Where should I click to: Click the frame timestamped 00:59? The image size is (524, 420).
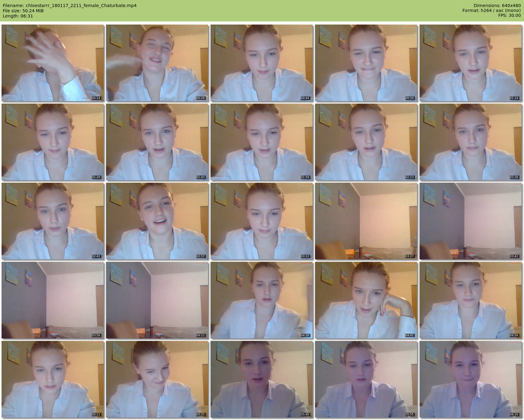366,63
